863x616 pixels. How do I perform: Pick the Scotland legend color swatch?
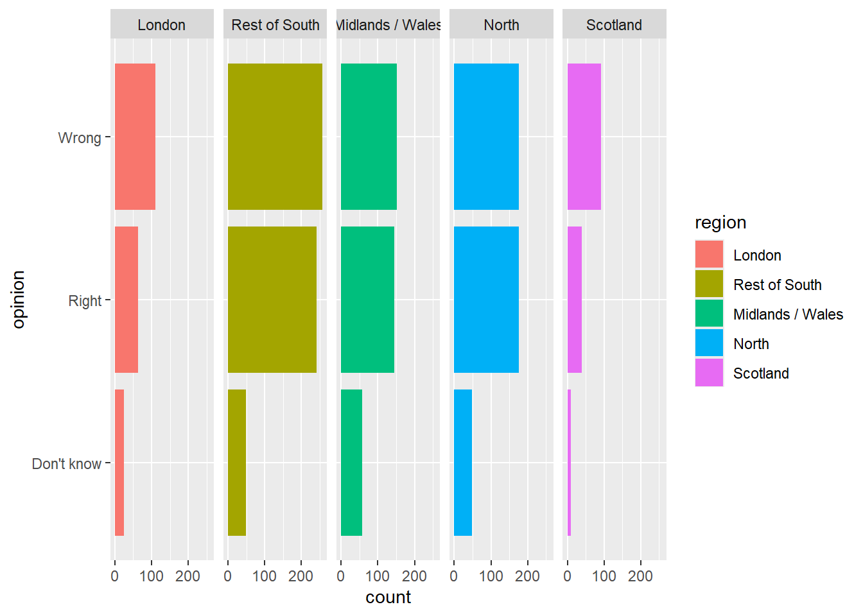(709, 373)
